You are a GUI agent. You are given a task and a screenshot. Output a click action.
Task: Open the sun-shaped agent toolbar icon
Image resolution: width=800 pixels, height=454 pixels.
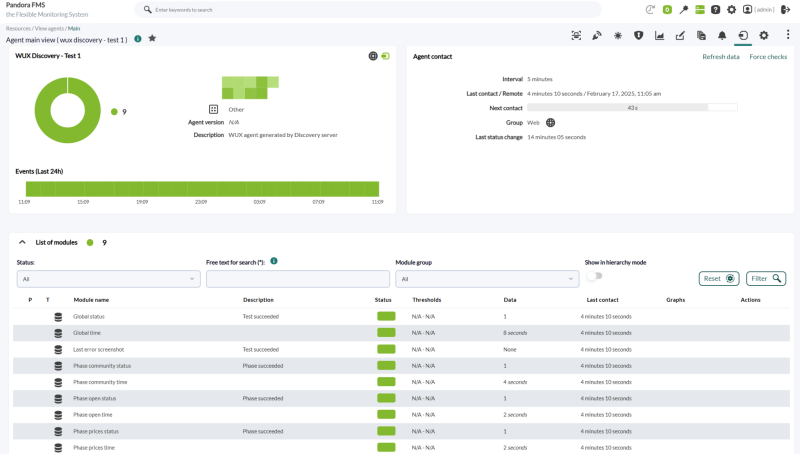point(618,35)
